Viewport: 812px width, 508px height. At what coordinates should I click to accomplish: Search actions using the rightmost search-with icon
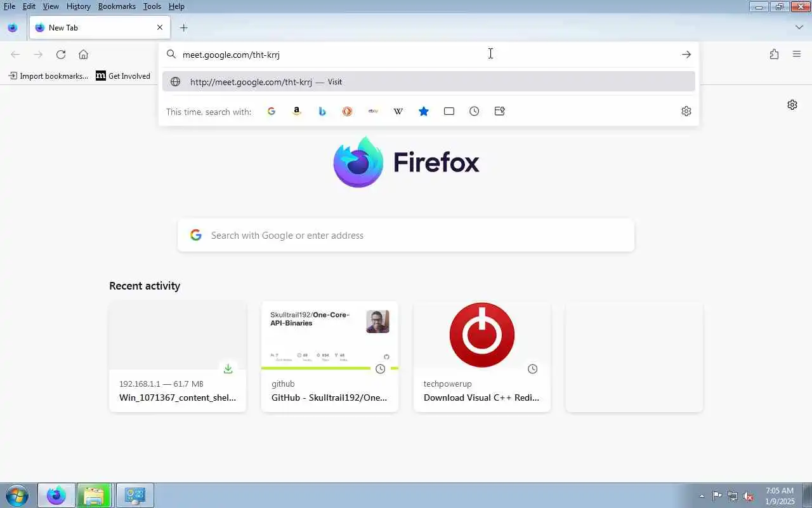click(x=500, y=111)
